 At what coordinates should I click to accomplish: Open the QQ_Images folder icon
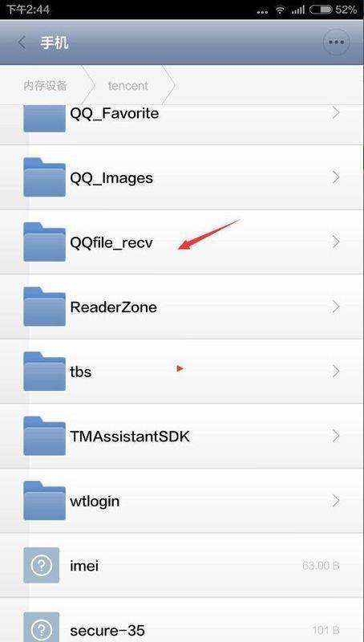point(44,177)
